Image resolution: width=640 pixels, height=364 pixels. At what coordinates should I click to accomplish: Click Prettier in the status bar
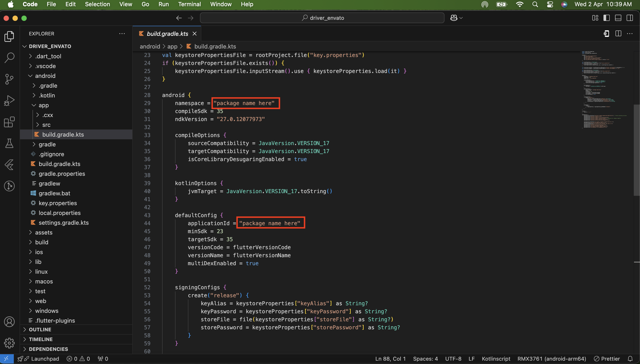pyautogui.click(x=607, y=359)
